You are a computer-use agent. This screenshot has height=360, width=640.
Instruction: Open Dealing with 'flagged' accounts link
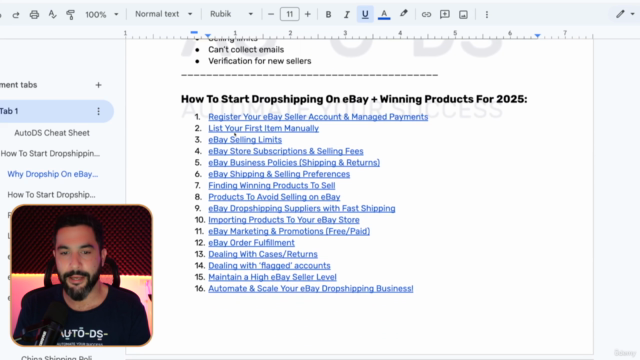(x=269, y=265)
